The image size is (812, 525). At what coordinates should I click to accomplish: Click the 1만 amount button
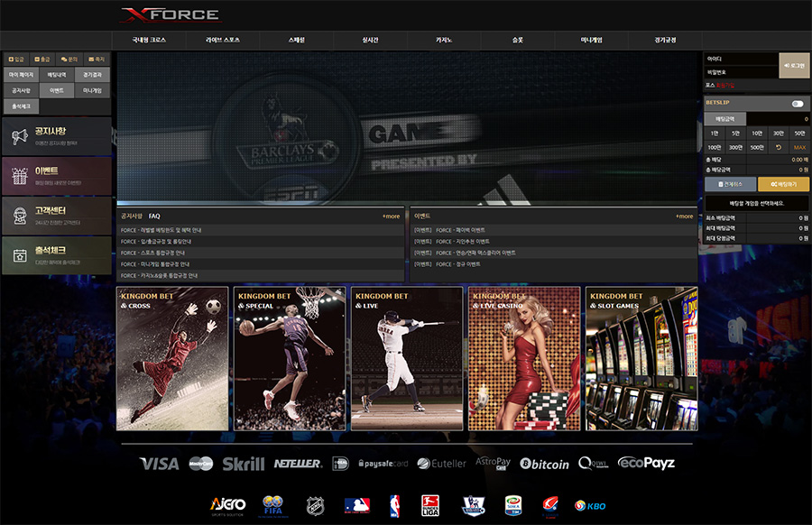coord(715,134)
